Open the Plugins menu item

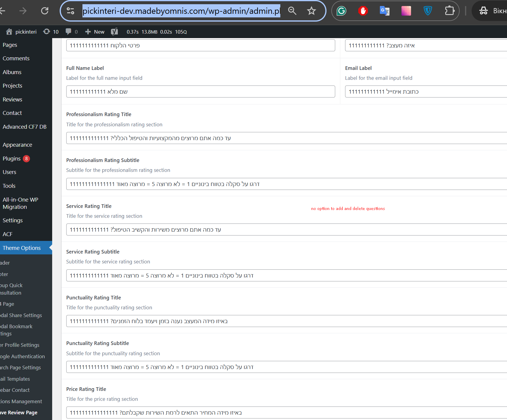click(x=12, y=159)
